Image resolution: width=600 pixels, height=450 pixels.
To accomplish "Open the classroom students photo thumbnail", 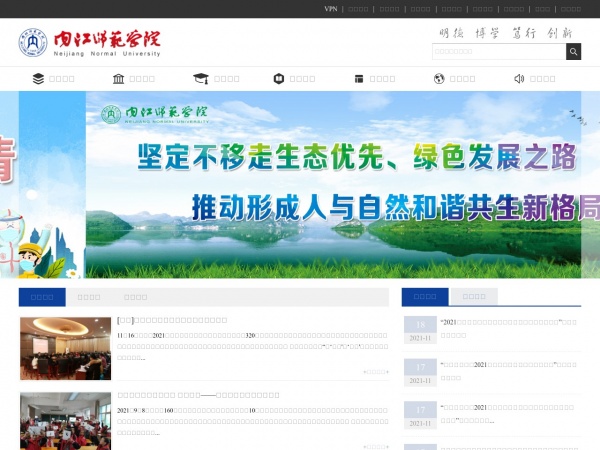I will [x=65, y=420].
